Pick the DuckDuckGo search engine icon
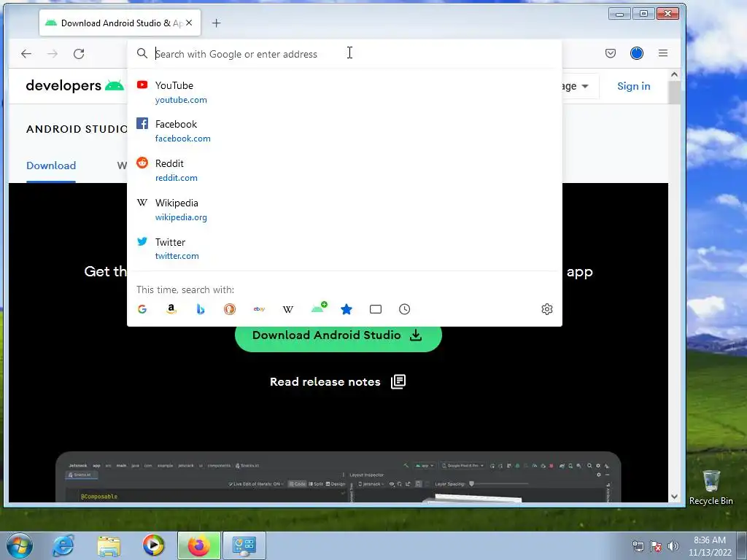Screen dimensions: 747x560 pyautogui.click(x=230, y=309)
